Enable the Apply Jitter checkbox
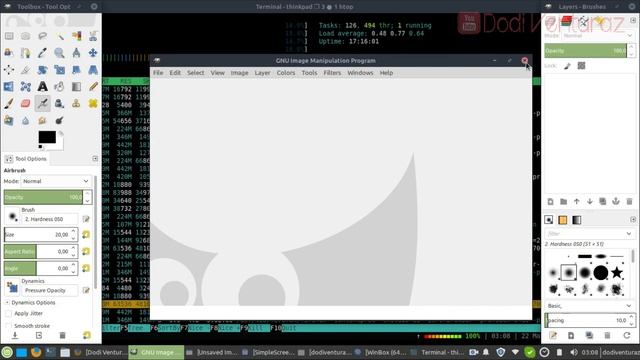The width and height of the screenshot is (640, 360). (9, 313)
